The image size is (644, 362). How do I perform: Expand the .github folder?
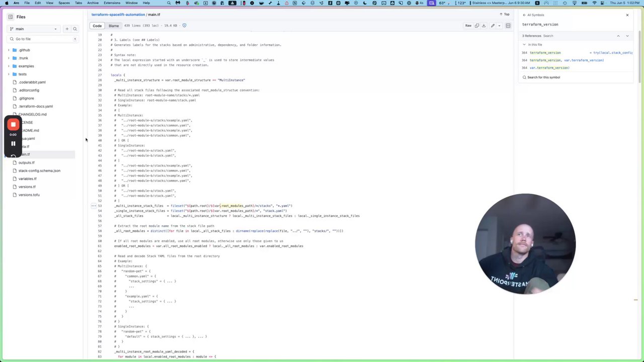[x=9, y=50]
